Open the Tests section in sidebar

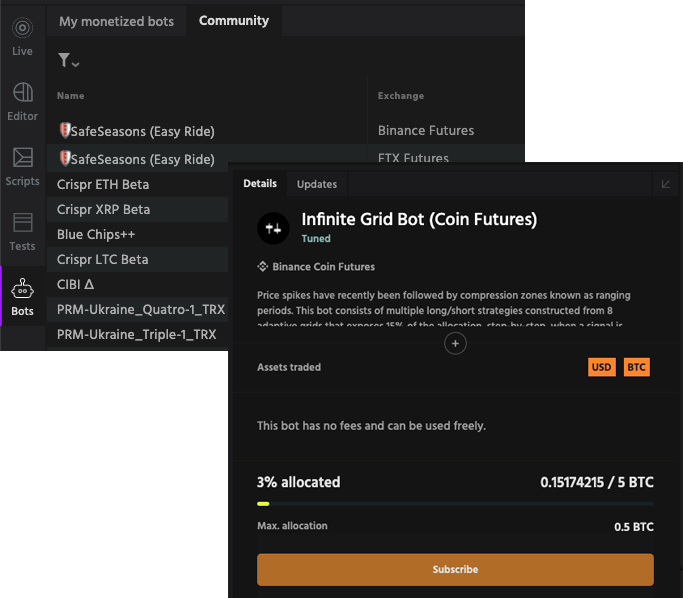[x=22, y=232]
